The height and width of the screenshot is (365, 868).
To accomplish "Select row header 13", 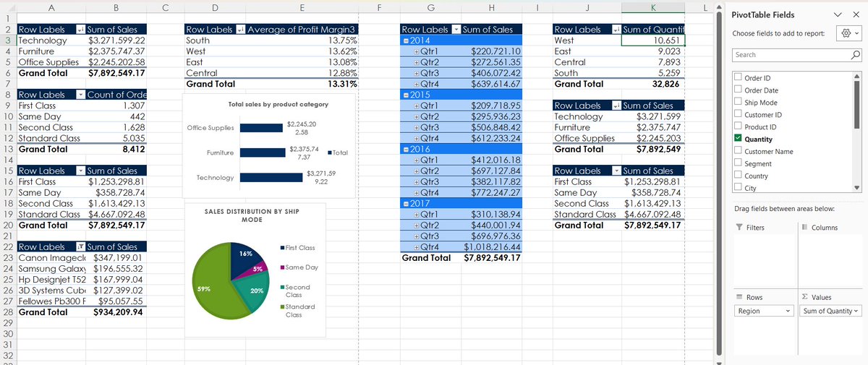I will point(7,149).
